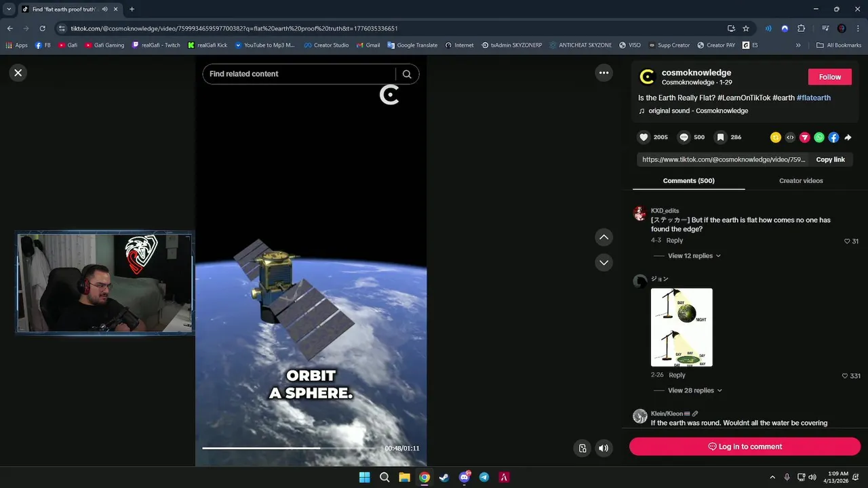Open a new Chrome tab
Image resolution: width=868 pixels, height=488 pixels.
tap(132, 9)
